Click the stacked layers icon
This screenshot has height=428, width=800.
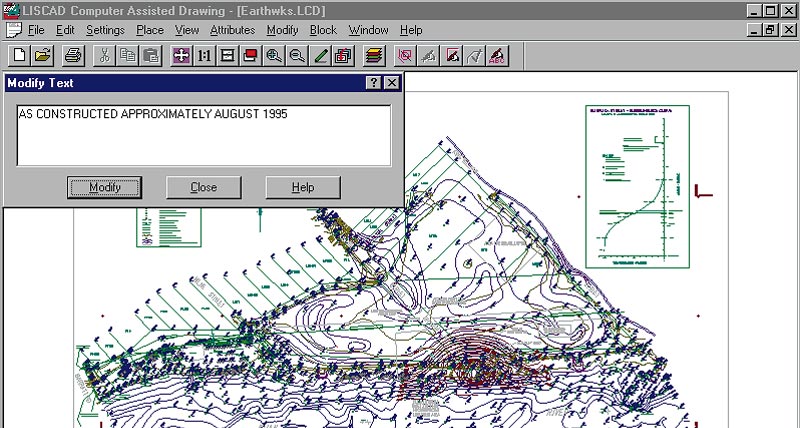tap(373, 55)
